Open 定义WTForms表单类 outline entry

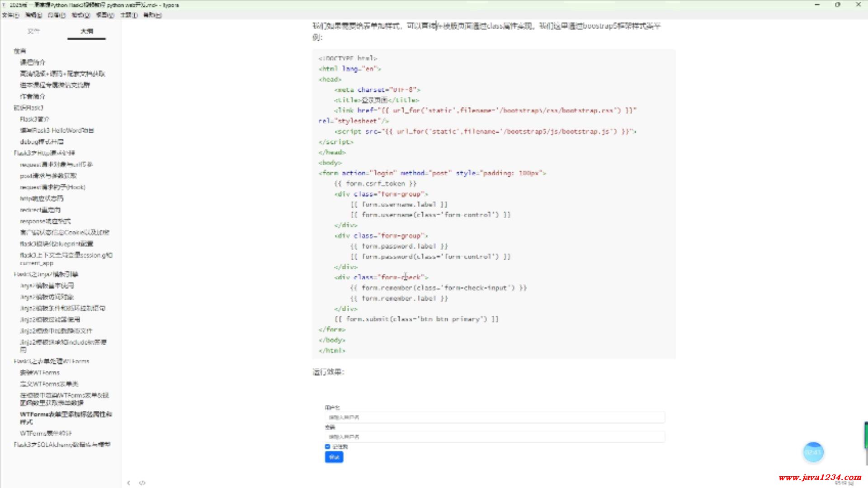coord(49,384)
